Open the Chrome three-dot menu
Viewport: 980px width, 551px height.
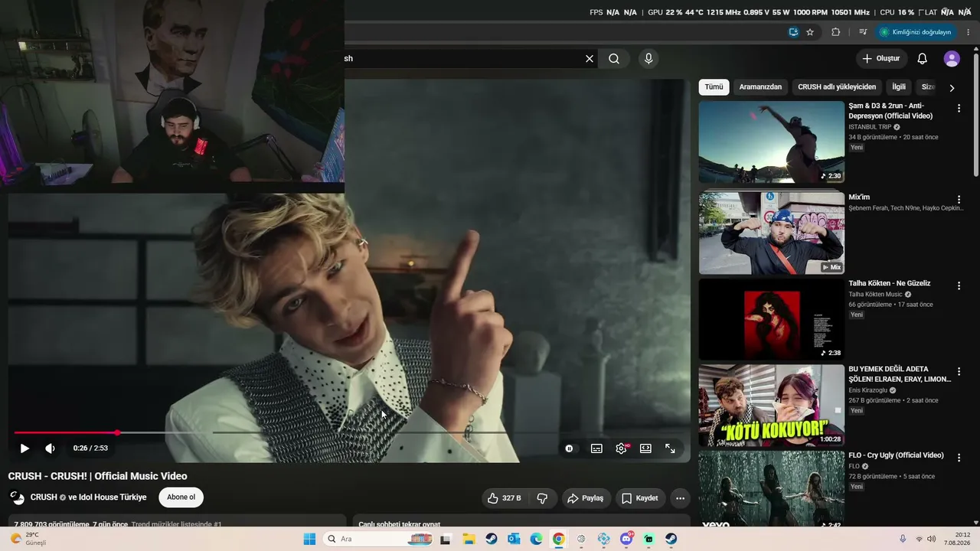pyautogui.click(x=969, y=32)
